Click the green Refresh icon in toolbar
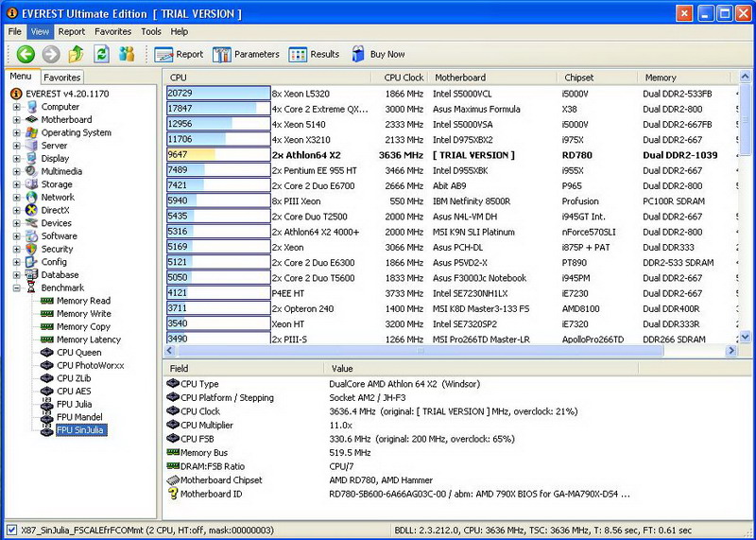Screen dimensions: 756x540 101,55
